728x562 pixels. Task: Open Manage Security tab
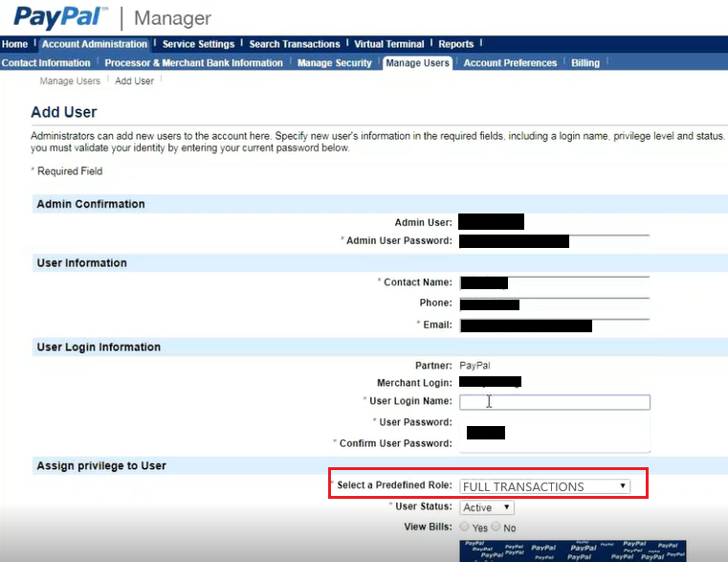[334, 63]
